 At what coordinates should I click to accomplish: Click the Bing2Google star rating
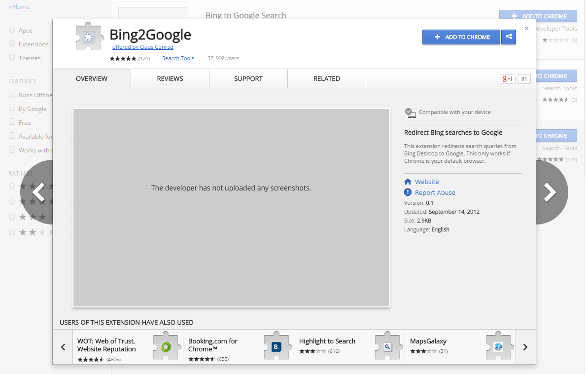[123, 59]
